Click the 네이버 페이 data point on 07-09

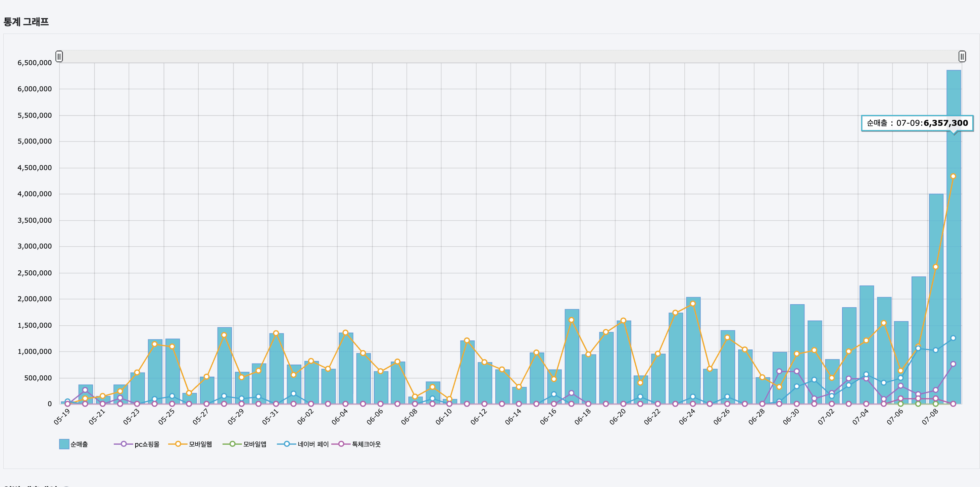point(953,338)
